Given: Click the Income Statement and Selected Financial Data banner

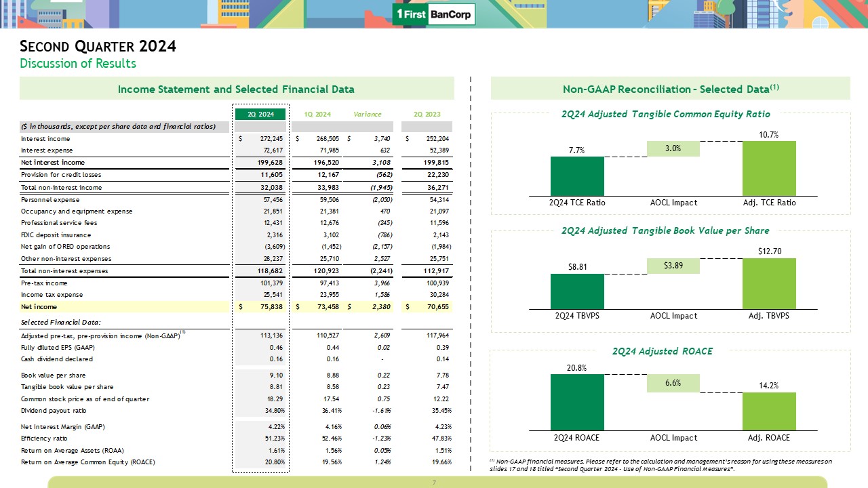Looking at the screenshot, I should click(236, 89).
